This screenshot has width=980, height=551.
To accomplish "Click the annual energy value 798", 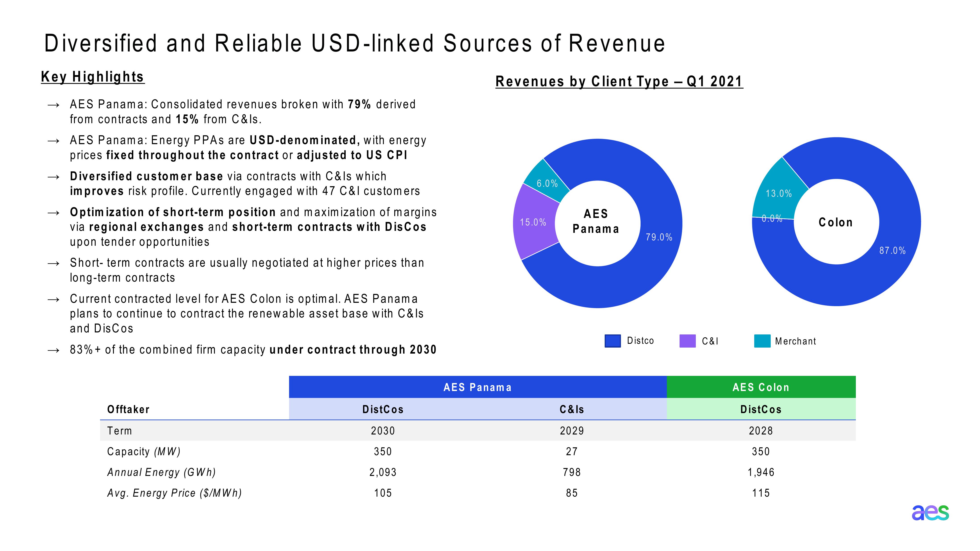I will tap(572, 472).
